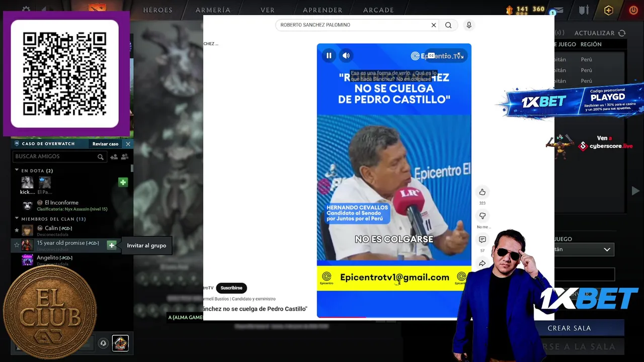Open the Modo de juego dropdown
The image size is (644, 362).
coord(584,249)
